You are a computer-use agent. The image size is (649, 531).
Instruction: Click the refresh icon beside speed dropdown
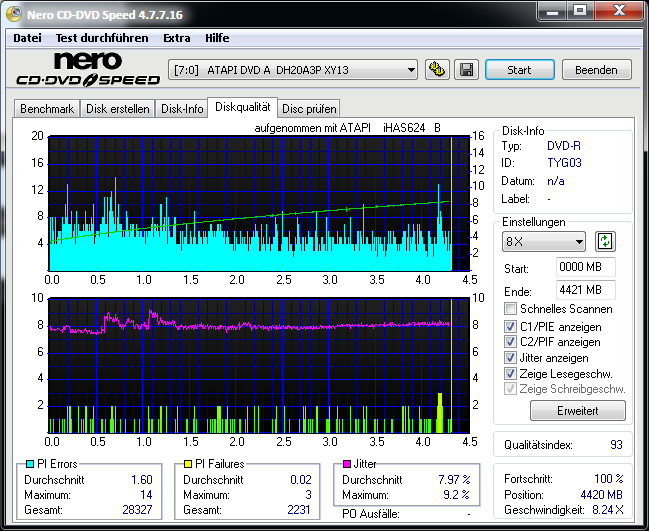coord(605,241)
